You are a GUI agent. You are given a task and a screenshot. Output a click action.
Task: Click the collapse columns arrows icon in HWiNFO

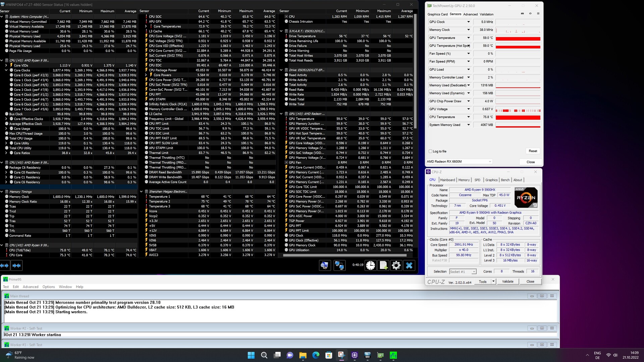(x=16, y=265)
